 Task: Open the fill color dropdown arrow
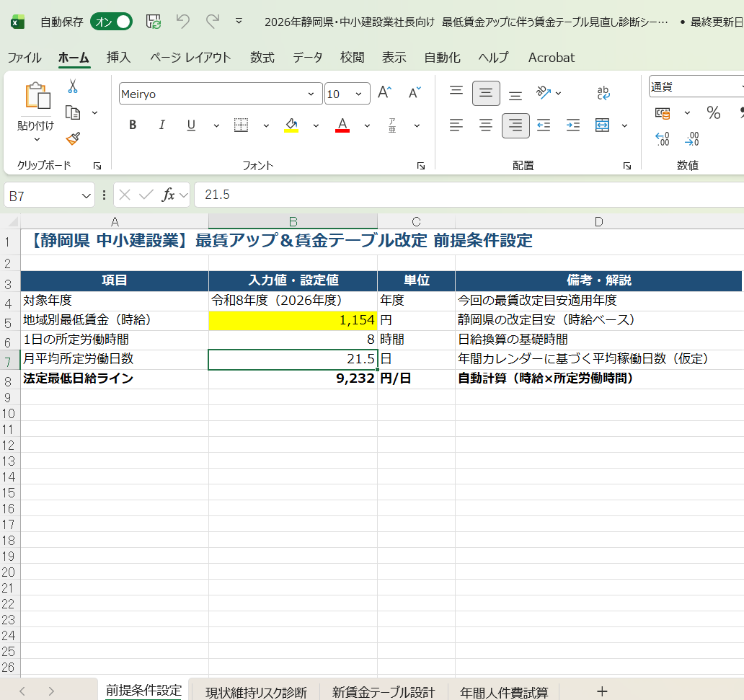(x=316, y=125)
